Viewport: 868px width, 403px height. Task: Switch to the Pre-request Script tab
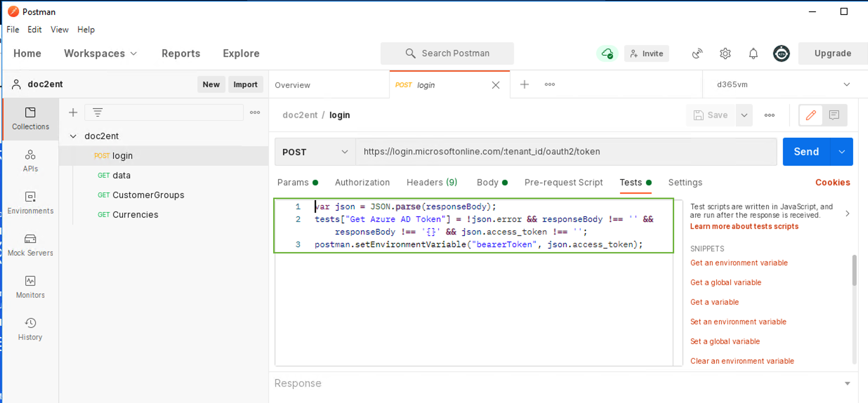click(563, 181)
